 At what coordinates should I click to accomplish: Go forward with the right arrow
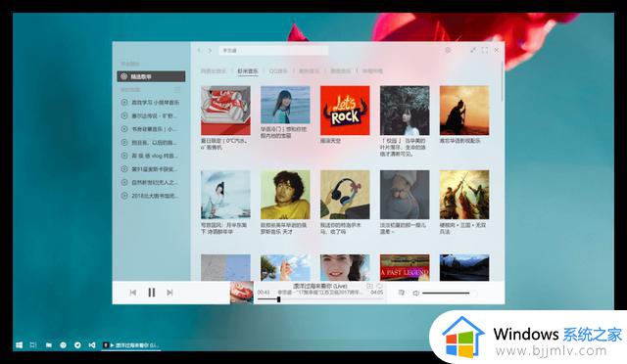click(210, 51)
